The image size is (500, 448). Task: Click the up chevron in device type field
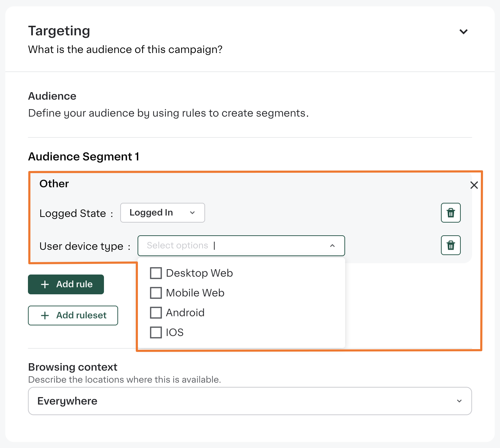332,246
